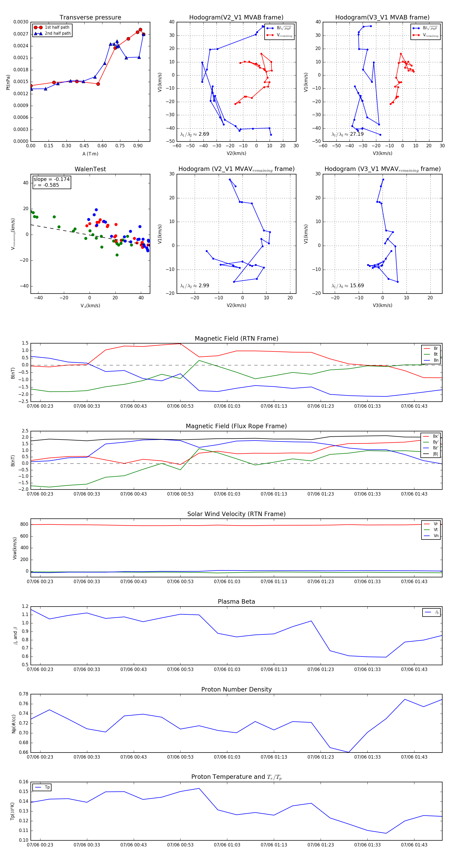Select '|B|' legend entry in flux rope plot
473x868 pixels.
tap(431, 454)
